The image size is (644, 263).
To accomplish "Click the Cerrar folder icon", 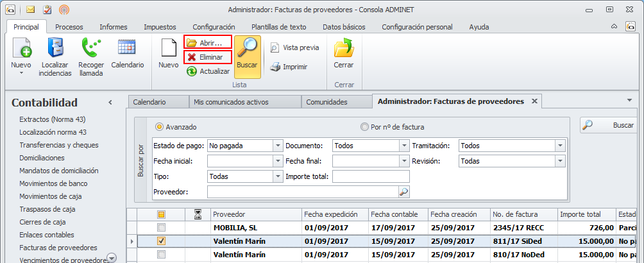I will [x=344, y=48].
